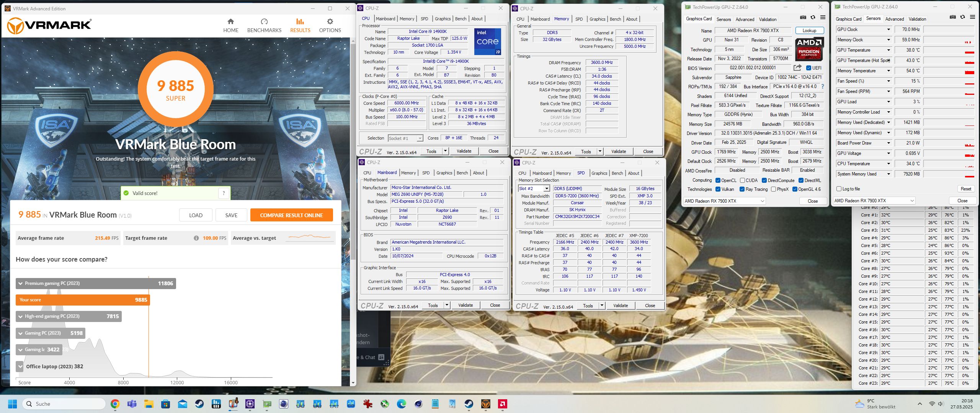
Task: Click the green GPU-Z taskbar icon
Action: pyautogui.click(x=267, y=404)
